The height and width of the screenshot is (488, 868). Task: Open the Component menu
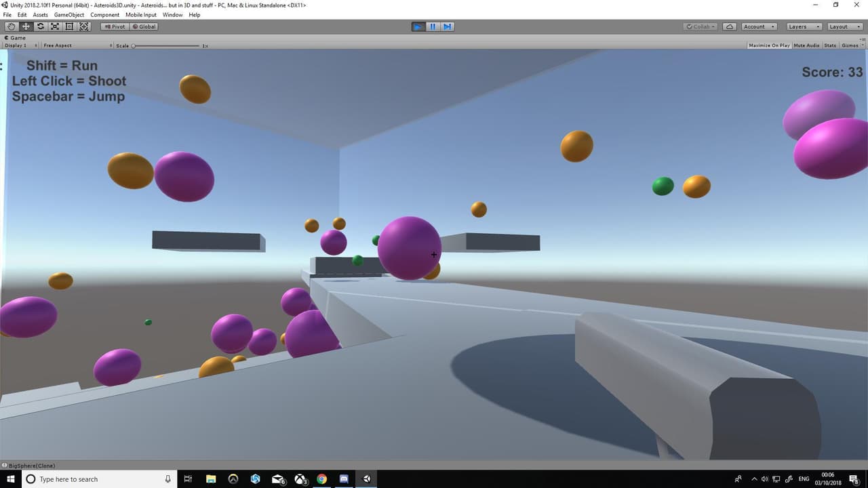pos(104,15)
